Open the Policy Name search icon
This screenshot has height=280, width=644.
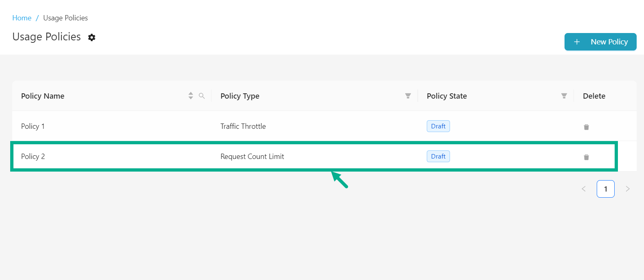pyautogui.click(x=202, y=96)
